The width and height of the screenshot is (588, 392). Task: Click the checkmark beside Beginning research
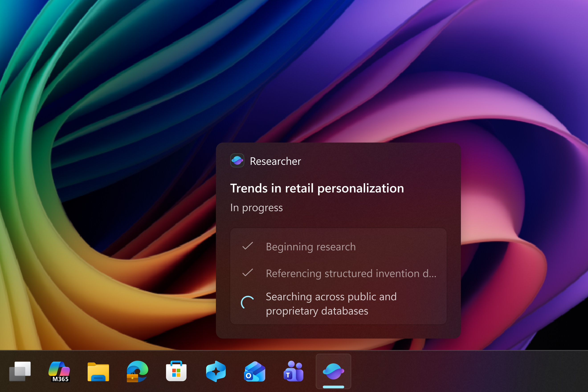[x=248, y=247]
